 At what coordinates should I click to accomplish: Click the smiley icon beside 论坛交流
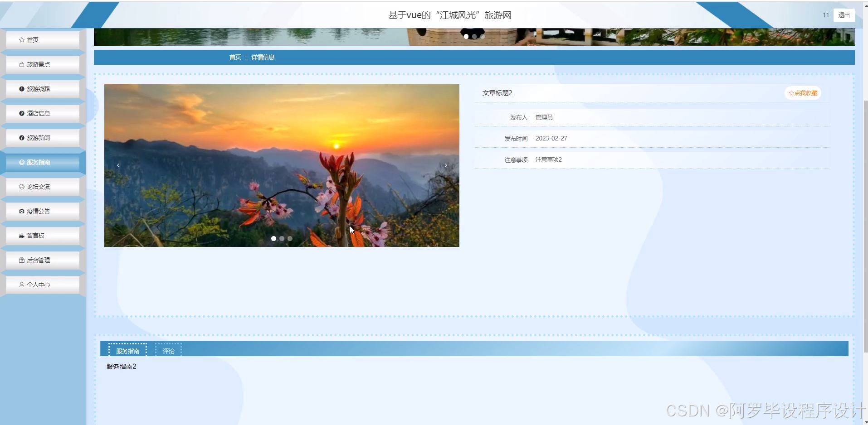coord(22,187)
